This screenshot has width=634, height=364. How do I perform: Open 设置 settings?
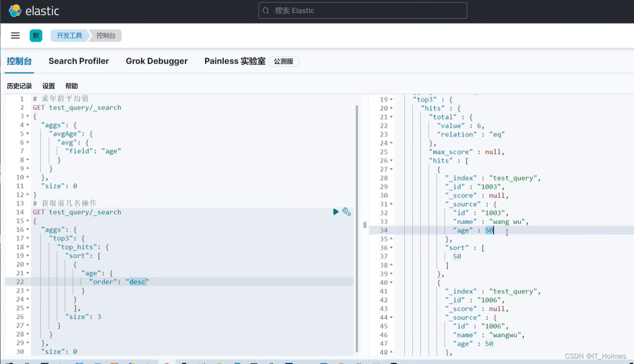[49, 86]
